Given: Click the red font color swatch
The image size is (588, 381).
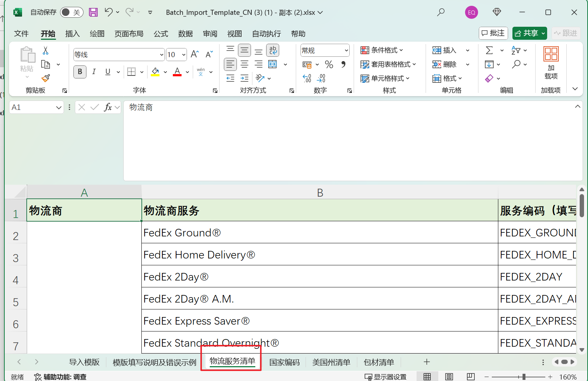Looking at the screenshot, I should (177, 72).
